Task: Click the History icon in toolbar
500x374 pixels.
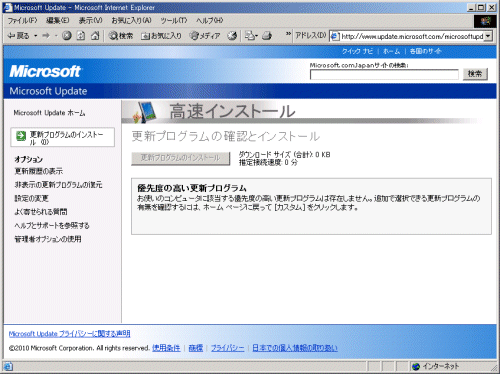Action: click(232, 36)
